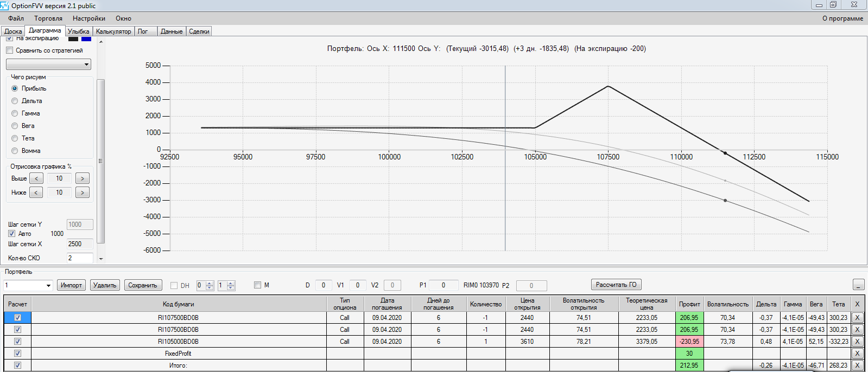Viewport: 868px width, 372px height.
Task: Open the Настройки menu
Action: 89,18
